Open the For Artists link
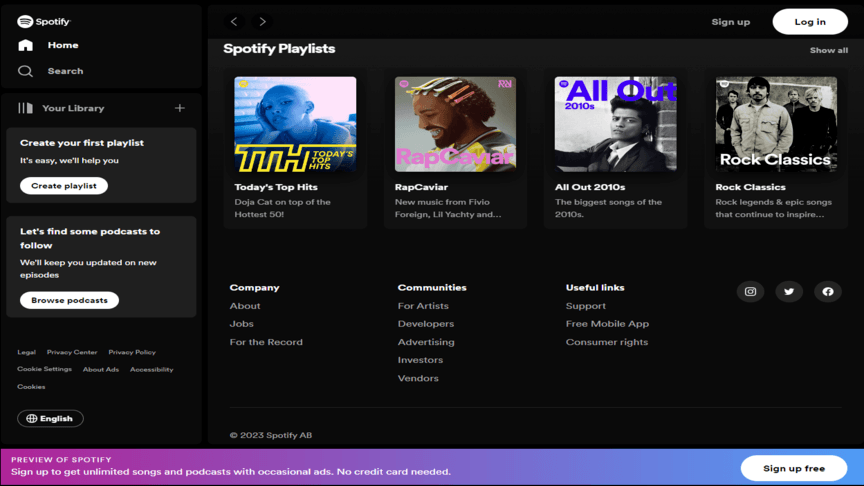Image resolution: width=864 pixels, height=486 pixels. [423, 306]
